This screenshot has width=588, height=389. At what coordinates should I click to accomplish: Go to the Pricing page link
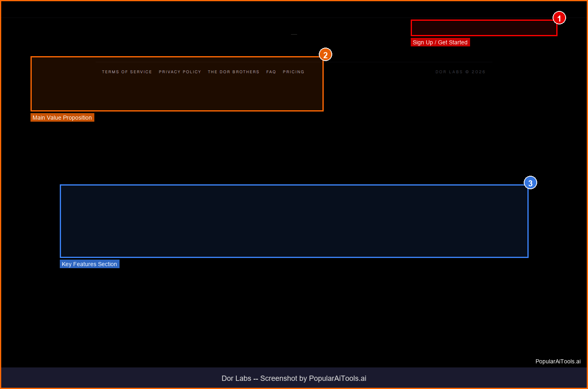tap(294, 72)
